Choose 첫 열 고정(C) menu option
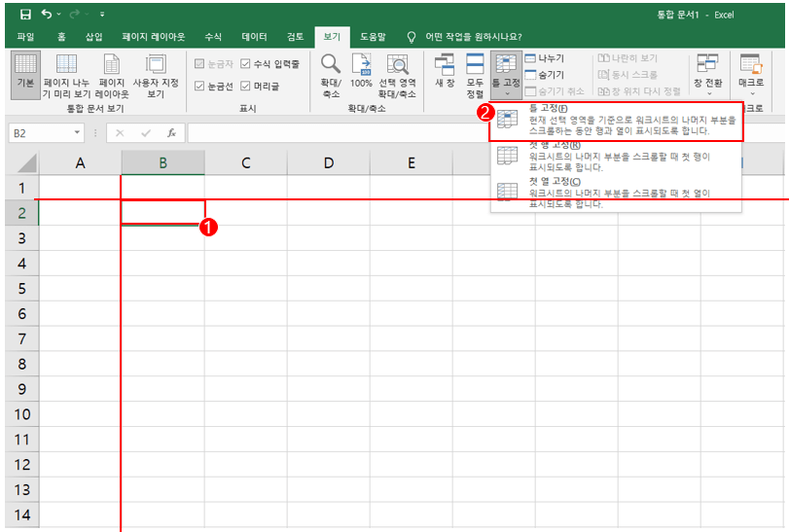Image resolution: width=789 pixels, height=532 pixels. point(616,194)
